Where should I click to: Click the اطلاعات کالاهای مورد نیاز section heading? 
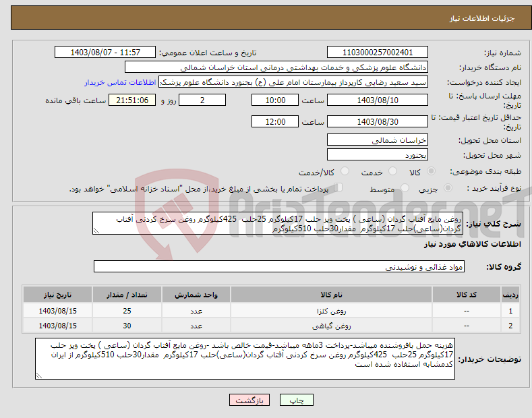tap(472, 244)
